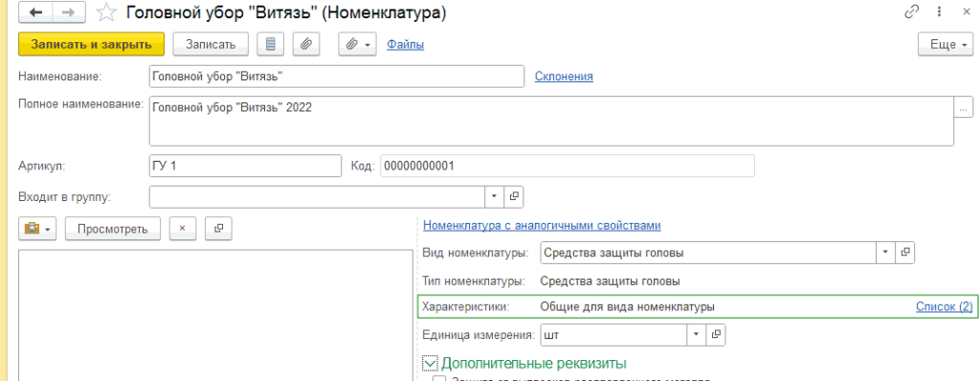The height and width of the screenshot is (381, 980).
Task: Open the Список (2) characteristics link
Action: [945, 306]
